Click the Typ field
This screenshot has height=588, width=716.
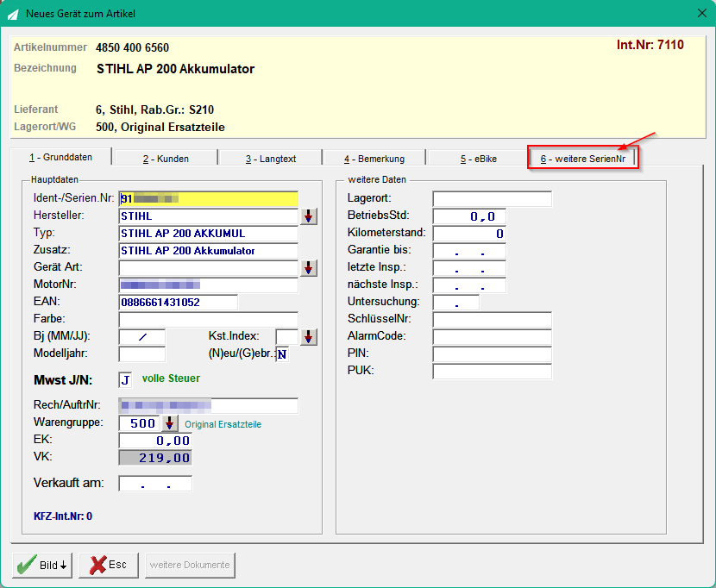coord(208,234)
